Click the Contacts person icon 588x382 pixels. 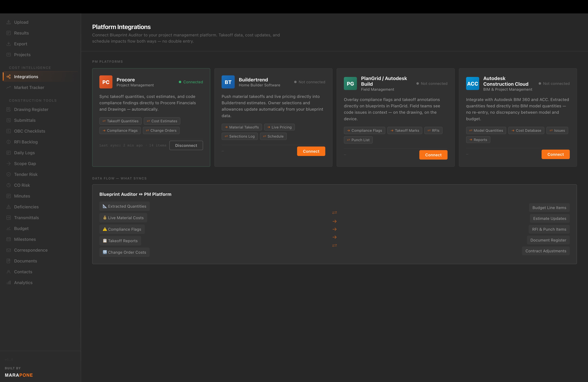[x=9, y=272]
